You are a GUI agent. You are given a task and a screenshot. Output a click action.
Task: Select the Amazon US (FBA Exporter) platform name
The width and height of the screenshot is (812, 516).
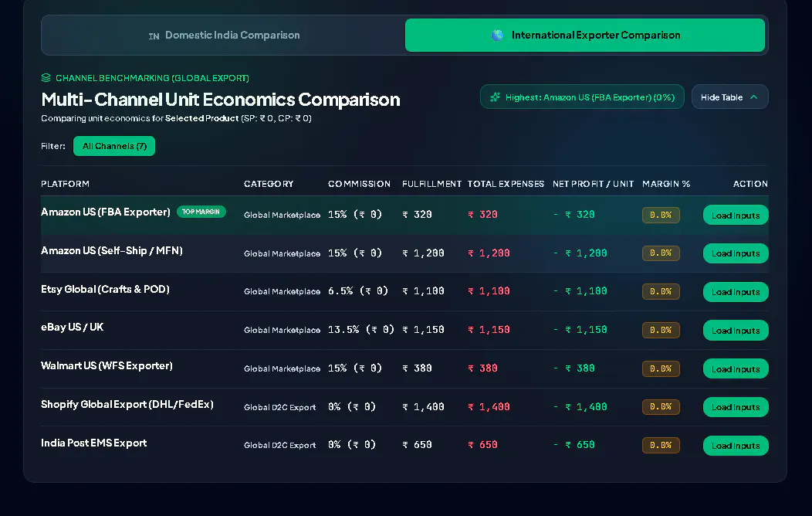106,212
